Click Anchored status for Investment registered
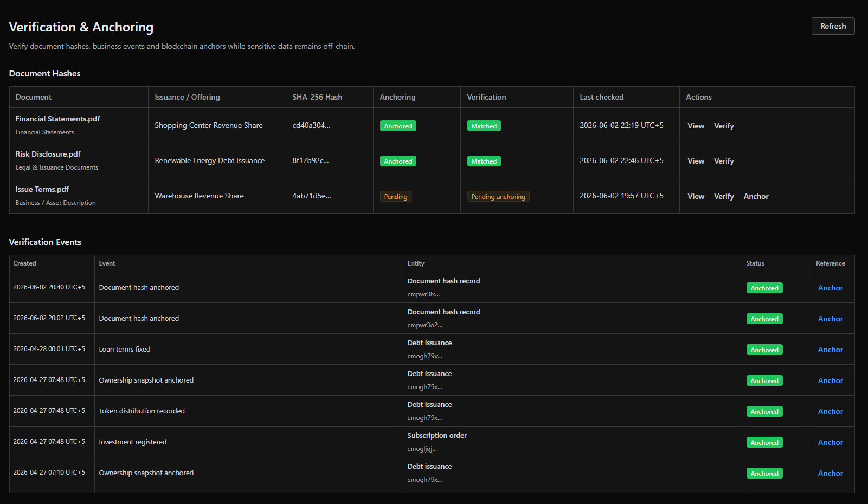Viewport: 868px width, 504px height. click(764, 443)
